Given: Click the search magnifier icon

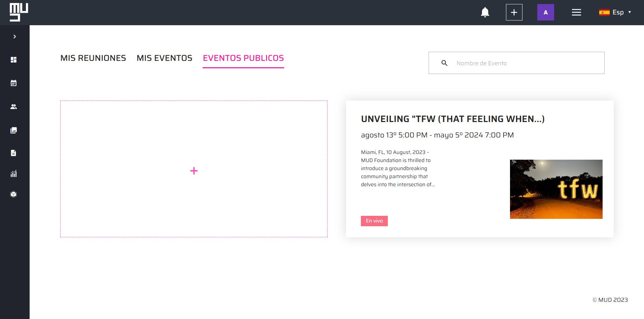Looking at the screenshot, I should coord(444,63).
